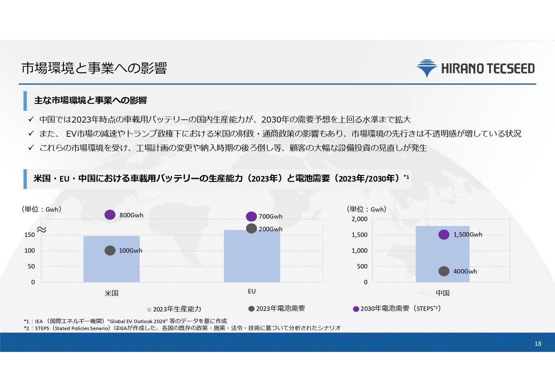This screenshot has height=392, width=555.
Task: Click the 150 axis value on left chart
Action: tap(29, 235)
